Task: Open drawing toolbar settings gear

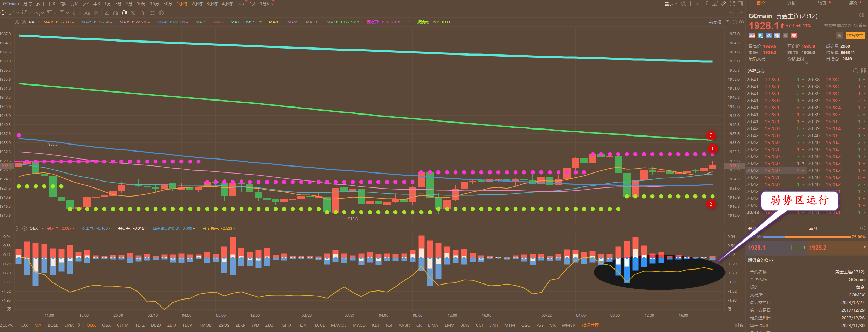Action: coord(161,13)
